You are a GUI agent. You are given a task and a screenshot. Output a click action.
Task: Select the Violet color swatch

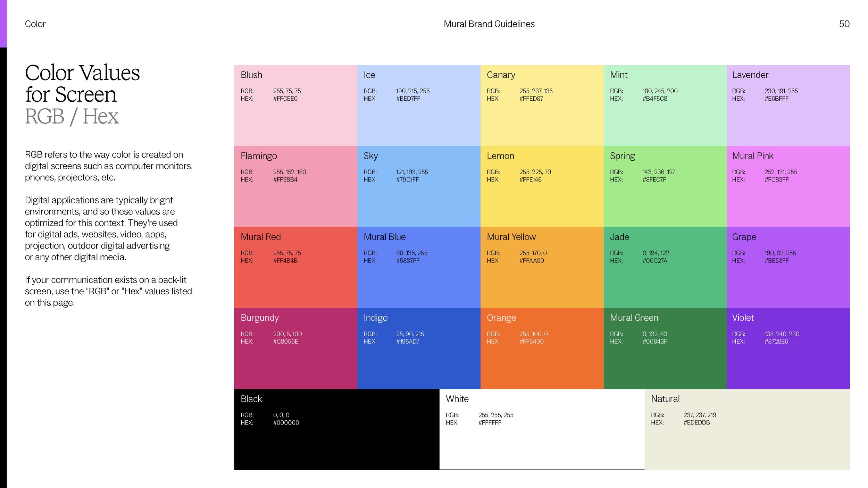[x=788, y=348]
